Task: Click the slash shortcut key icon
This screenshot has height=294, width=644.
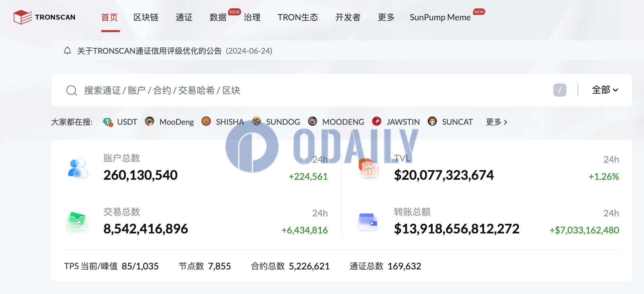Action: click(x=560, y=90)
